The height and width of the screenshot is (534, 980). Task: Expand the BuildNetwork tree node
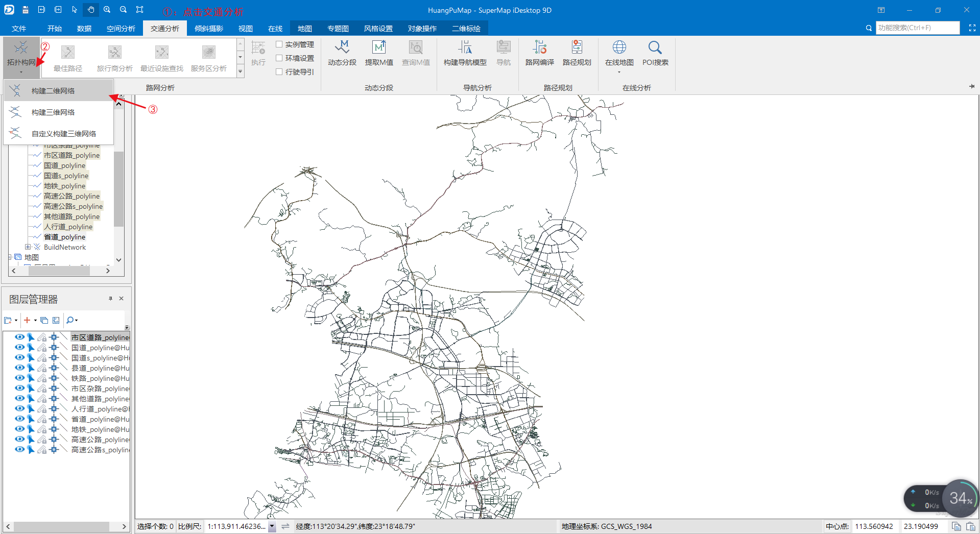(28, 247)
